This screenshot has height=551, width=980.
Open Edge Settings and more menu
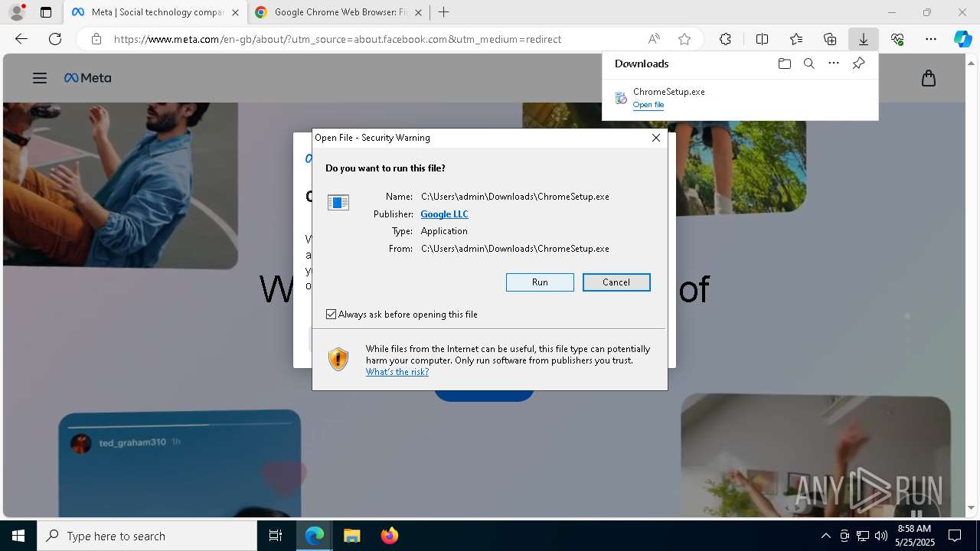click(931, 39)
